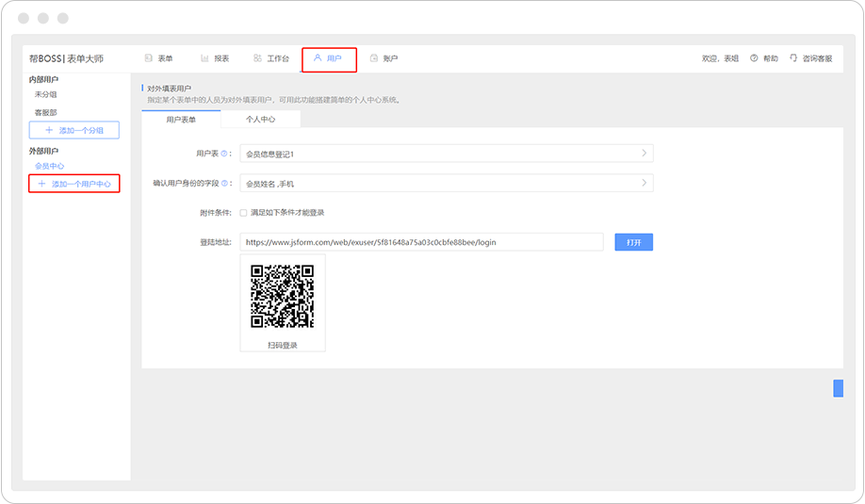Viewport: 865px width, 504px height.
Task: Open the 确认用户身份的字段 dropdown arrow
Action: (644, 183)
